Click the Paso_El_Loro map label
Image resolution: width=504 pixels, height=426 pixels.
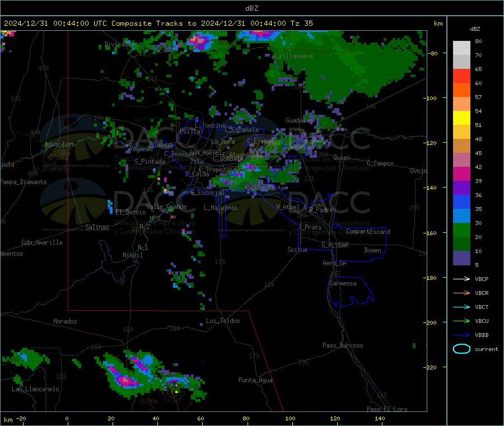(387, 409)
